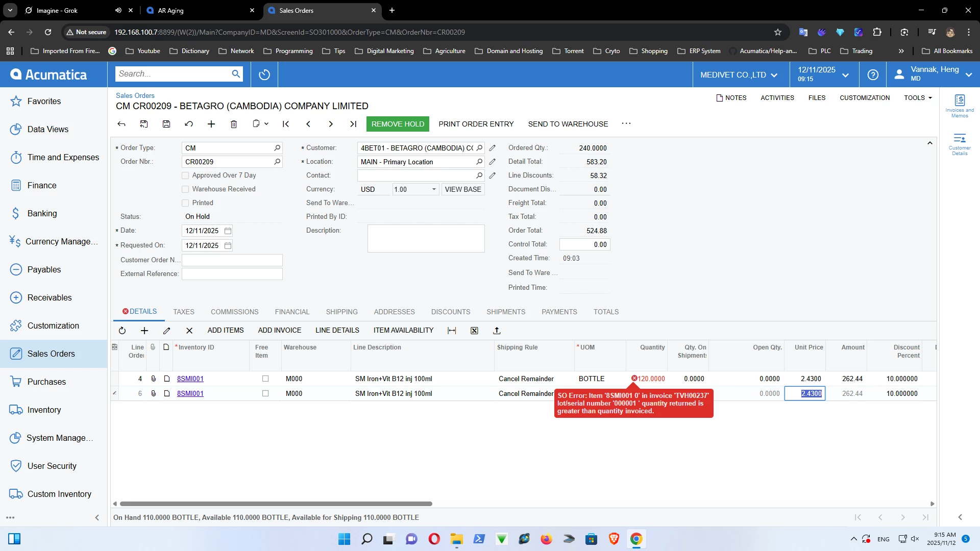The height and width of the screenshot is (551, 980).
Task: Switch to the Shipping tab
Action: point(341,312)
